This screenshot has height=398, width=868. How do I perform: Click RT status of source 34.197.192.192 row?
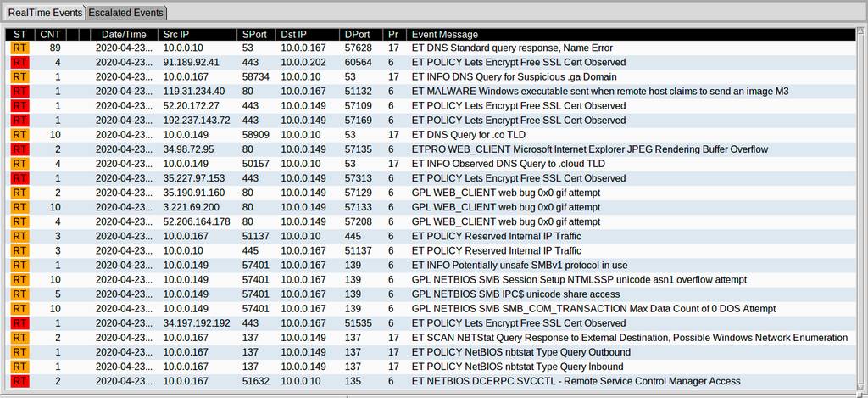tap(20, 323)
